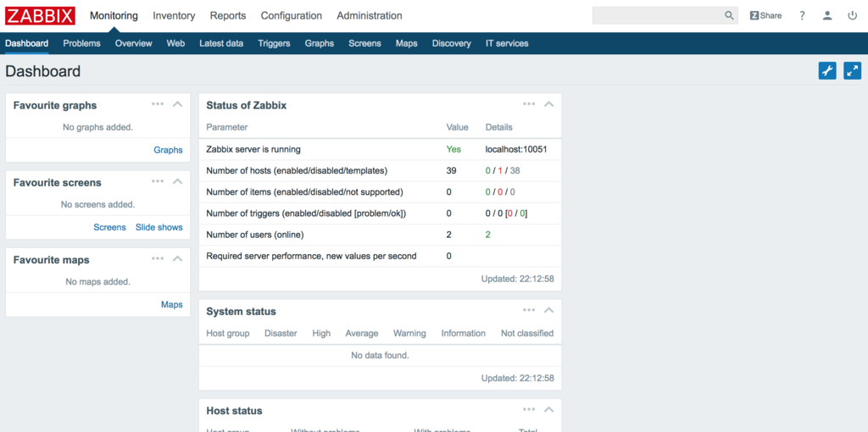Open the Administration menu
The height and width of the screenshot is (432, 868).
pyautogui.click(x=370, y=16)
